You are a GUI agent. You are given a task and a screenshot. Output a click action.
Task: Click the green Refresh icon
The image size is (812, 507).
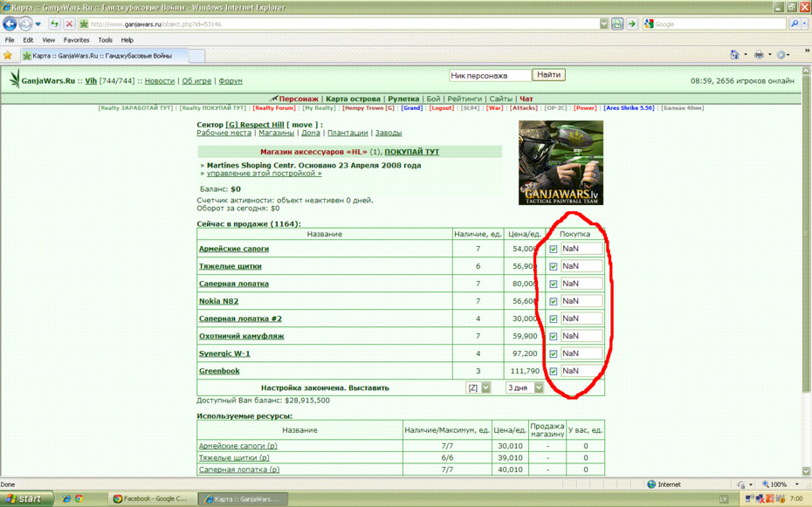54,24
